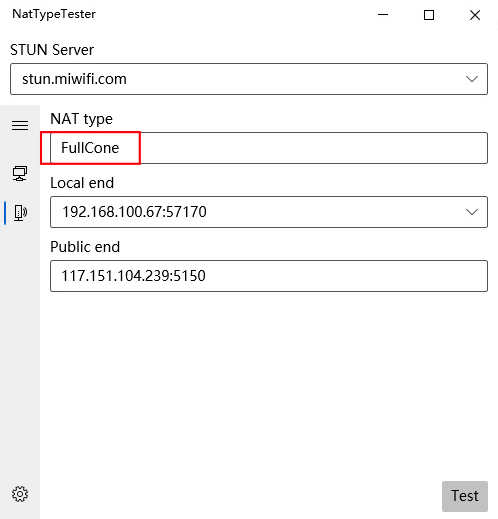Click the STUN Server label
This screenshot has width=498, height=519.
(x=52, y=50)
